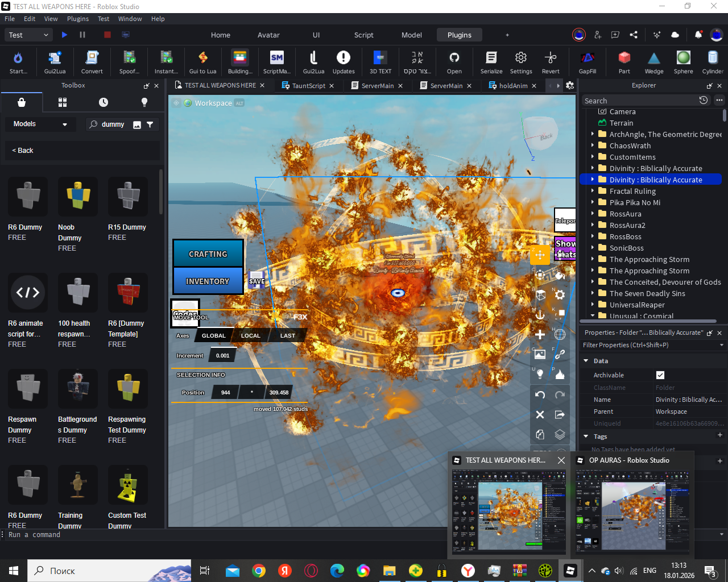Click the CRAFTING button
Image resolution: width=728 pixels, height=582 pixels.
point(208,254)
